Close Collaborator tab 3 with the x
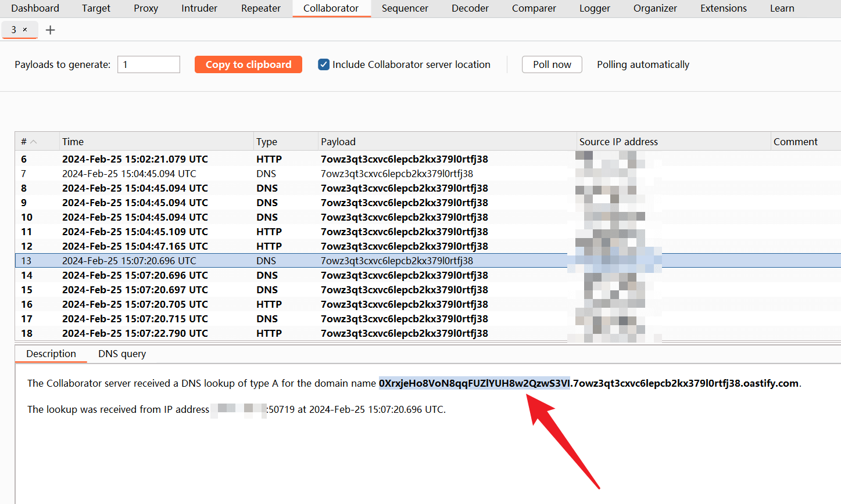Screen dimensions: 841x504 pyautogui.click(x=25, y=30)
